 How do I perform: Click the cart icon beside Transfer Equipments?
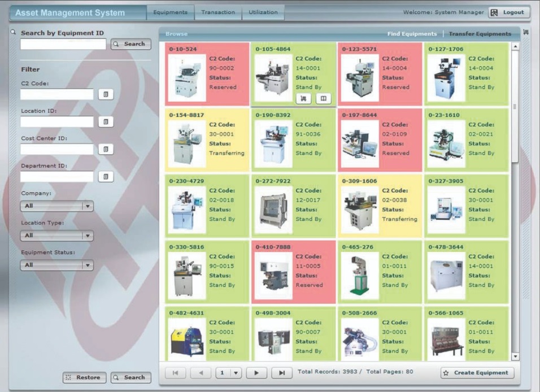(527, 33)
